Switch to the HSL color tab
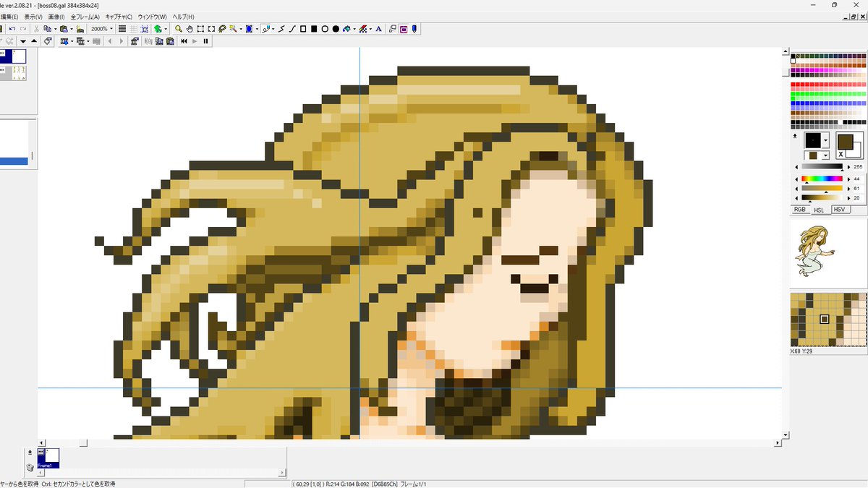 (820, 210)
